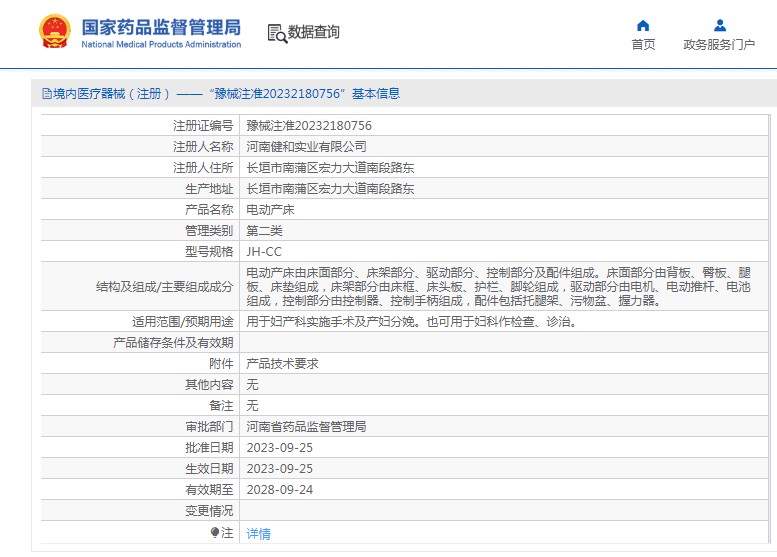Image resolution: width=777 pixels, height=557 pixels.
Task: Select model value JH-CC
Action: coord(264,252)
